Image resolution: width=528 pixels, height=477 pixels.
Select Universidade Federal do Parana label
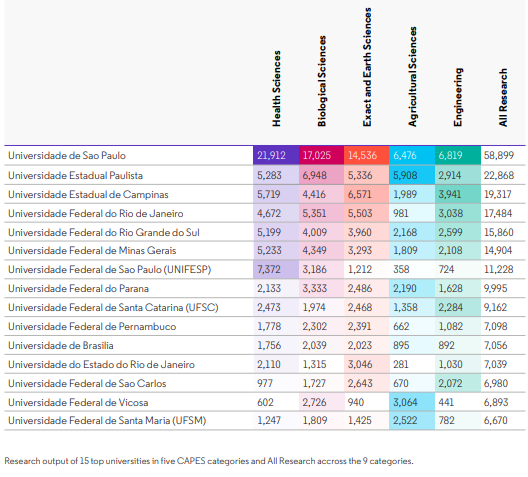(78, 288)
